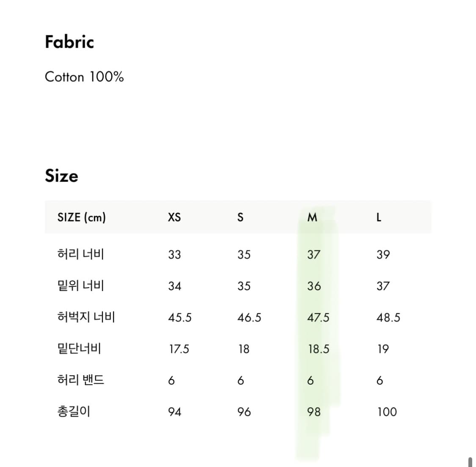Select the L size column header
The width and height of the screenshot is (476, 467).
[x=379, y=217]
